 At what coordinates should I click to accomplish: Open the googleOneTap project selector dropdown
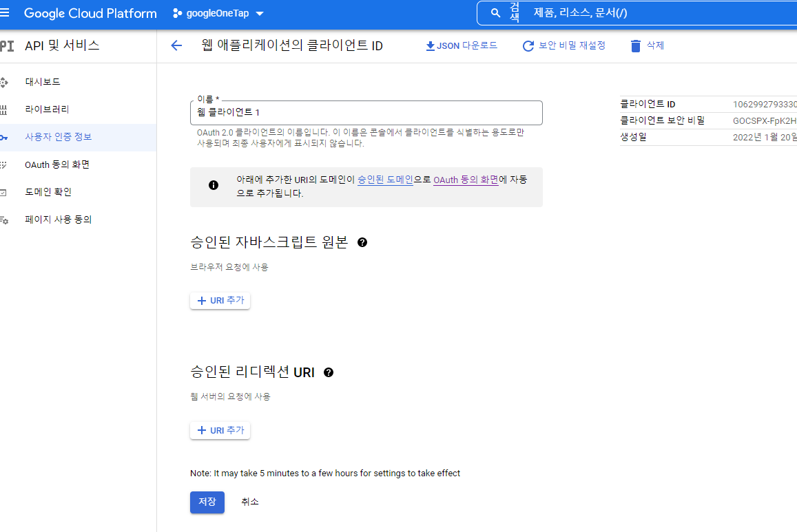pyautogui.click(x=218, y=13)
